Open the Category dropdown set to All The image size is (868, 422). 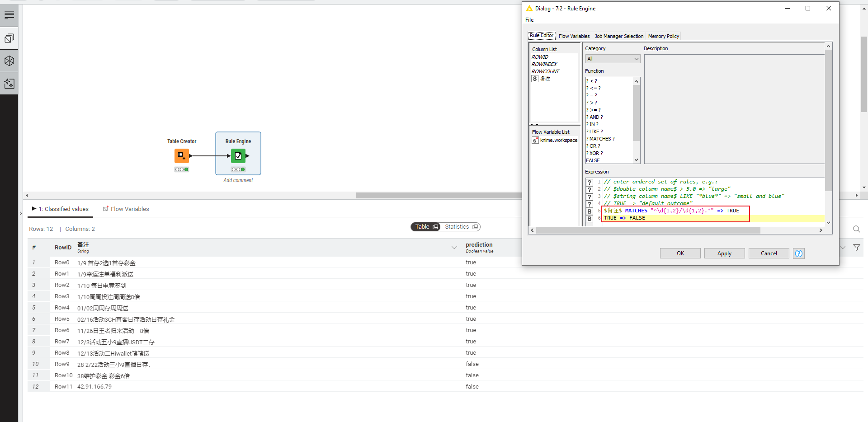click(613, 59)
